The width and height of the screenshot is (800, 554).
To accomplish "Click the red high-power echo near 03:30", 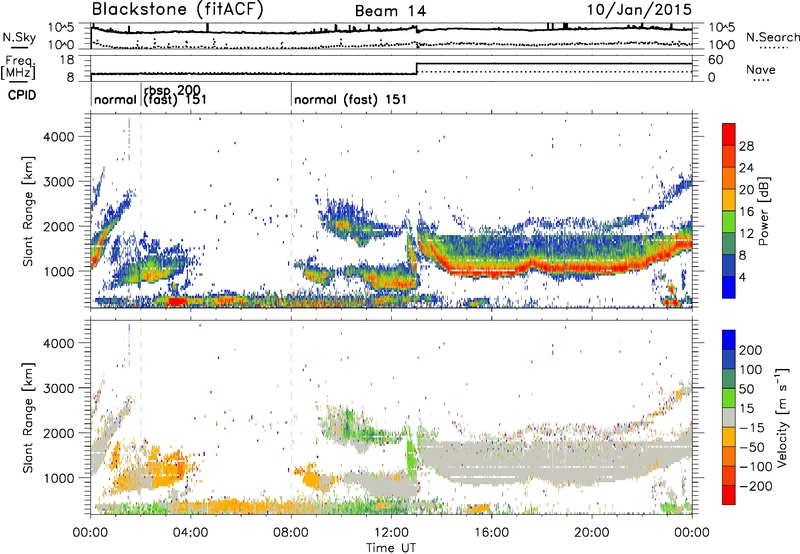I will [177, 301].
